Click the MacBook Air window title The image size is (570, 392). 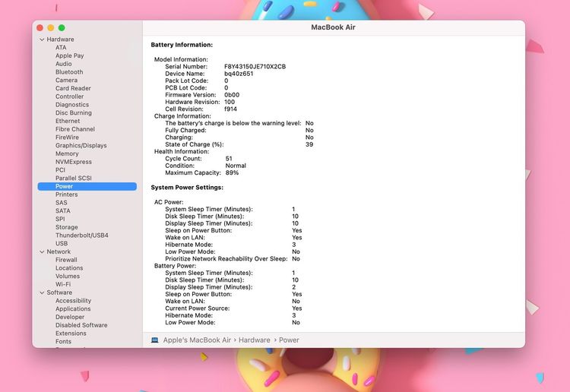[x=334, y=27]
